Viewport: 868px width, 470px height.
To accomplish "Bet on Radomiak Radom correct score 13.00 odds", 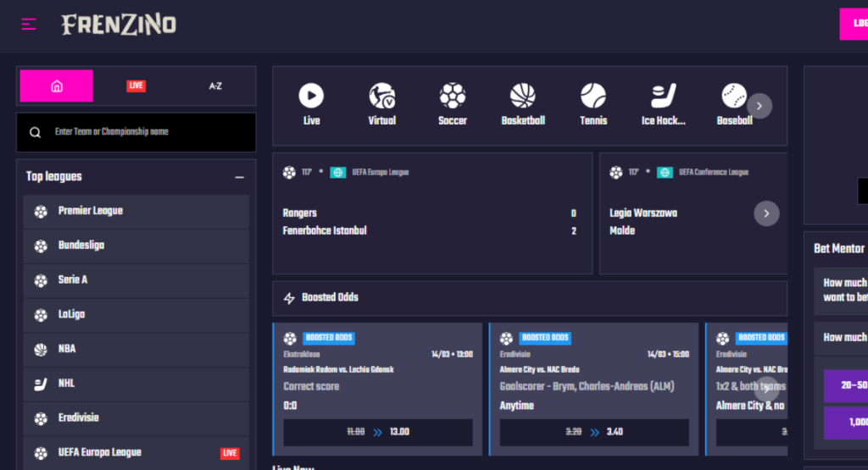I will pyautogui.click(x=378, y=432).
